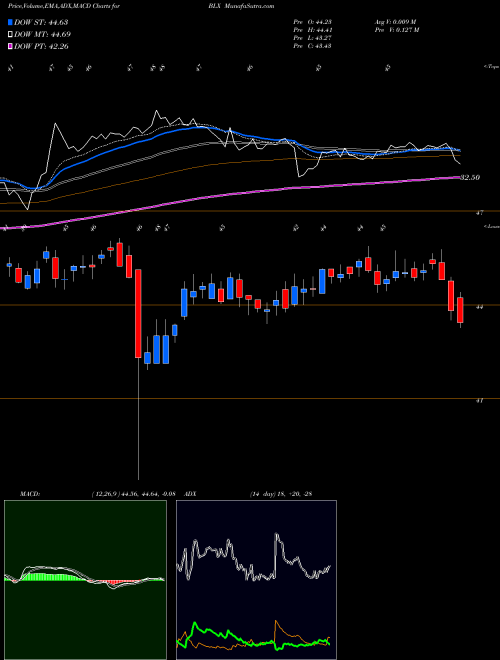Click the 44 price label beside candlesticks
500x660 pixels.
pyautogui.click(x=479, y=307)
